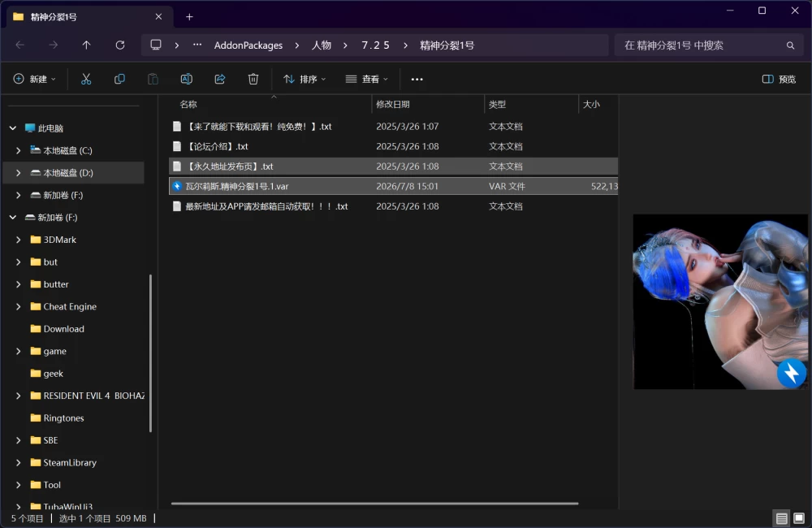Screen dimensions: 812x528
Task: Click the search magnifier icon
Action: tap(790, 45)
